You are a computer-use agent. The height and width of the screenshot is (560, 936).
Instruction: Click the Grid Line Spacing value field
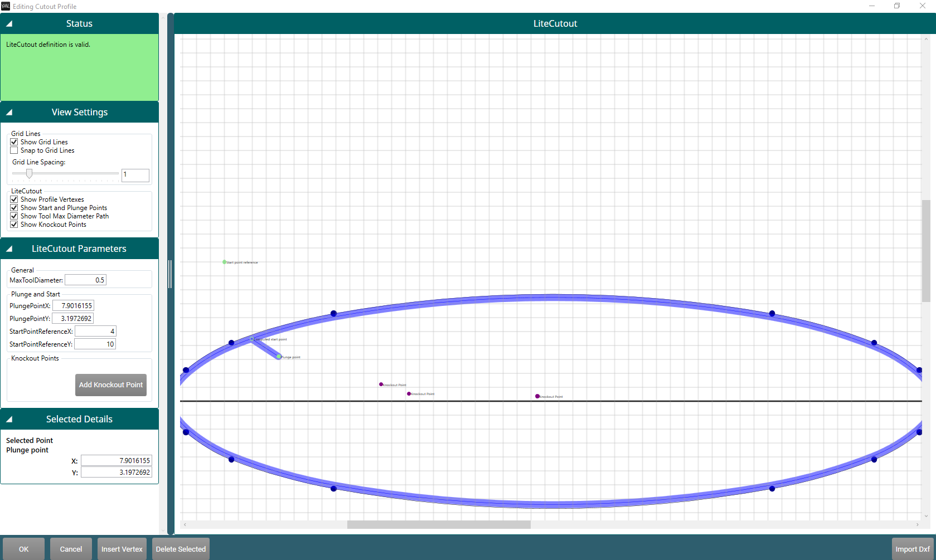tap(135, 175)
